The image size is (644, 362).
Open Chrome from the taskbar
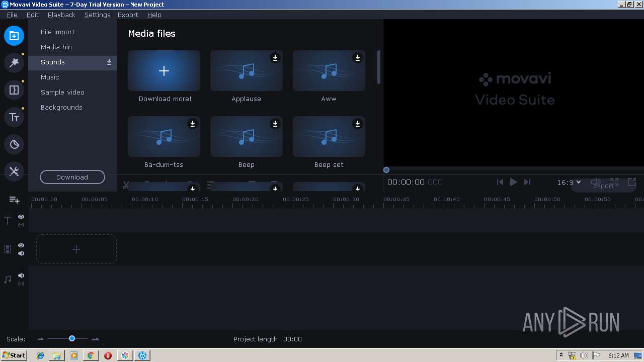click(91, 355)
